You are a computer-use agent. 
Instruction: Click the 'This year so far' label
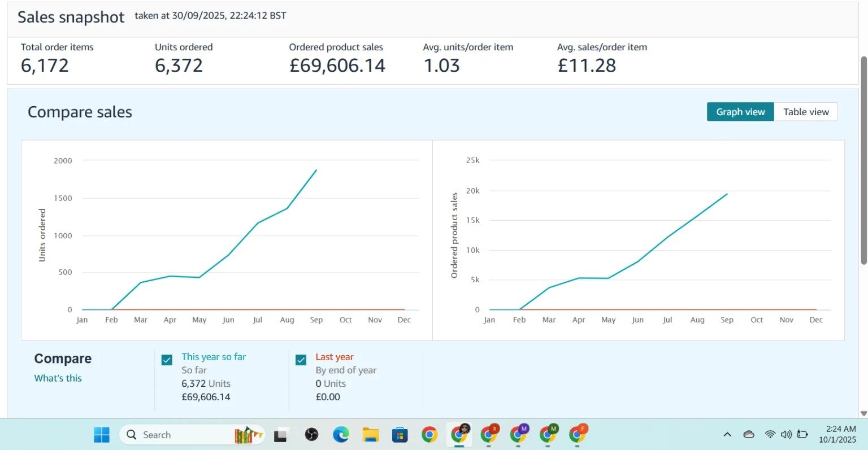tap(214, 357)
